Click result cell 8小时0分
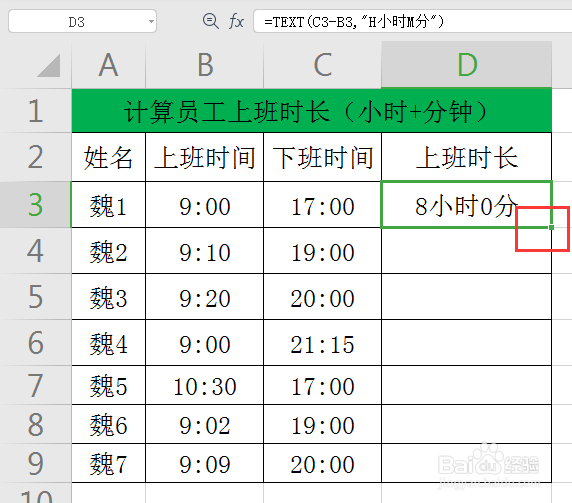Viewport: 572px width, 503px height. [x=467, y=205]
